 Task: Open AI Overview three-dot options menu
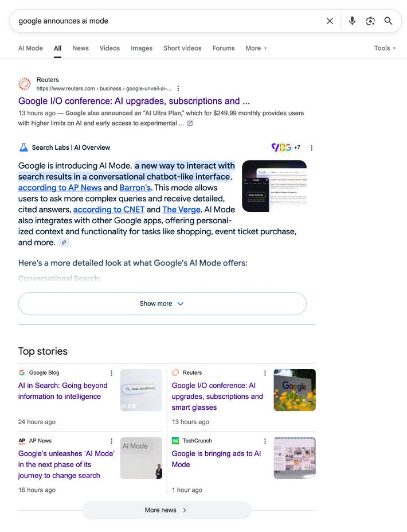311,147
